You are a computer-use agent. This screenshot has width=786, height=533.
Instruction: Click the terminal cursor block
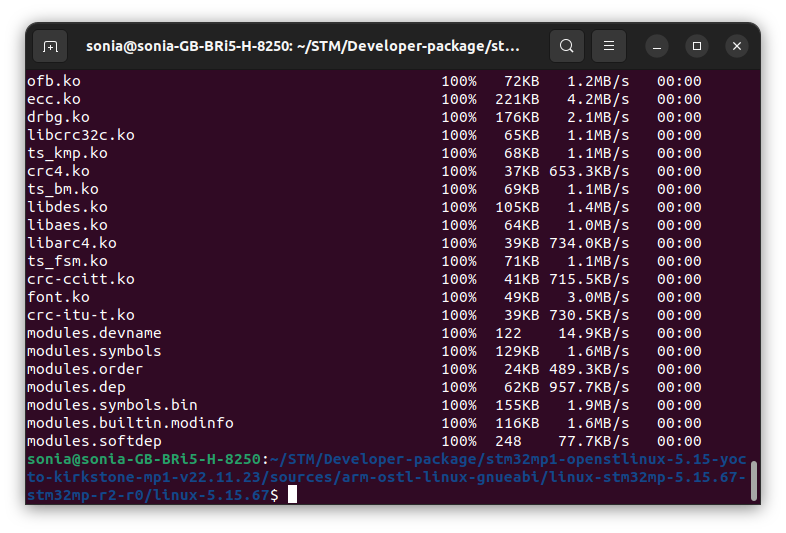(x=292, y=494)
